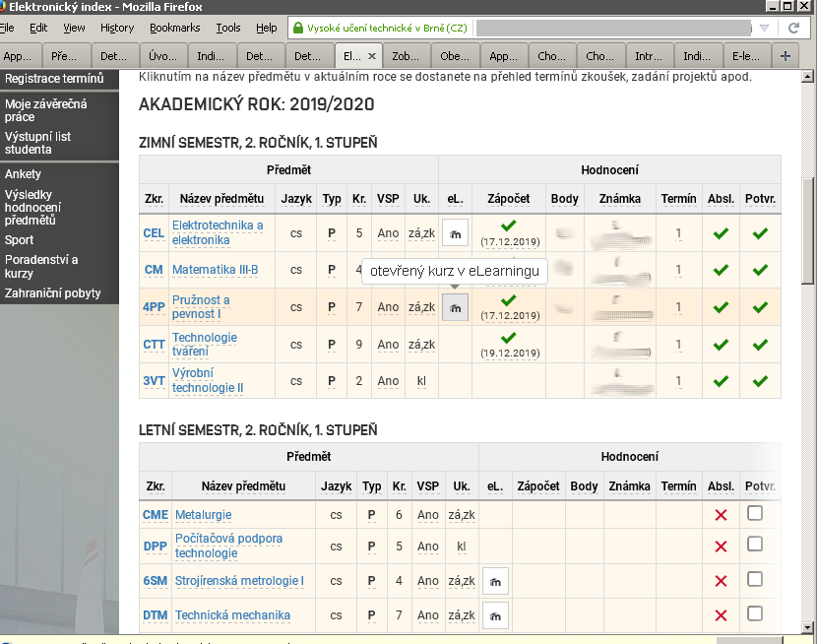Open eLearning course icon for Elektrotechnika a elektronika
817x644 pixels.
(455, 232)
